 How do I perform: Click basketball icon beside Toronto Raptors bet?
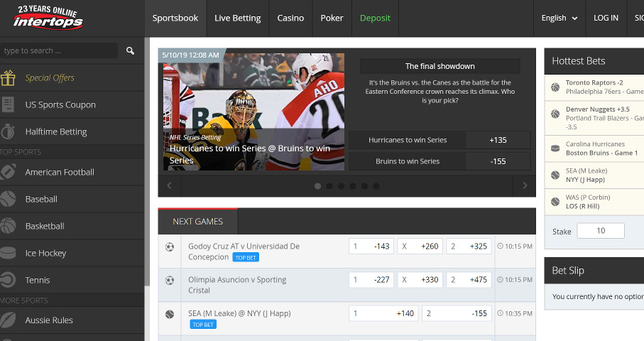(555, 87)
